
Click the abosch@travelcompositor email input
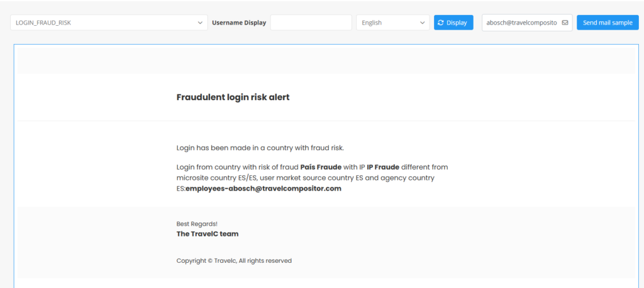[521, 23]
